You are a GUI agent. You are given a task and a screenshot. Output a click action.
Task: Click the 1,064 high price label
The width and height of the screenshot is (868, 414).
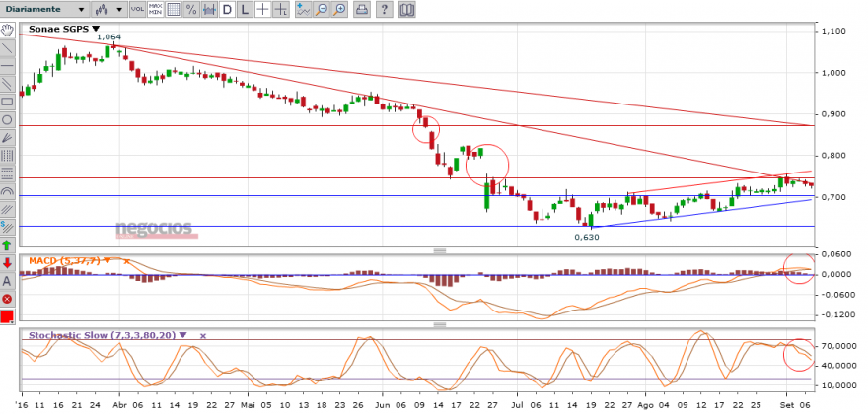pyautogui.click(x=109, y=37)
